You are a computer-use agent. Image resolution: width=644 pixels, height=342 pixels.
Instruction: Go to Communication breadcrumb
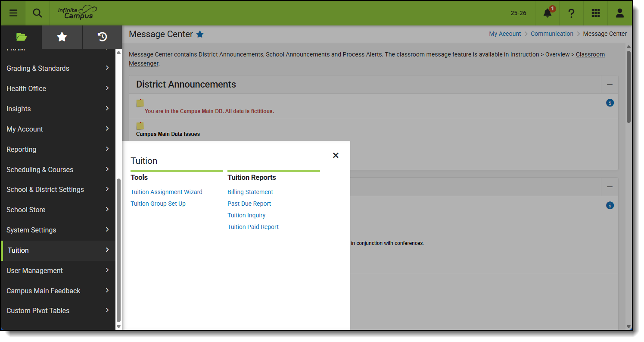tap(552, 34)
